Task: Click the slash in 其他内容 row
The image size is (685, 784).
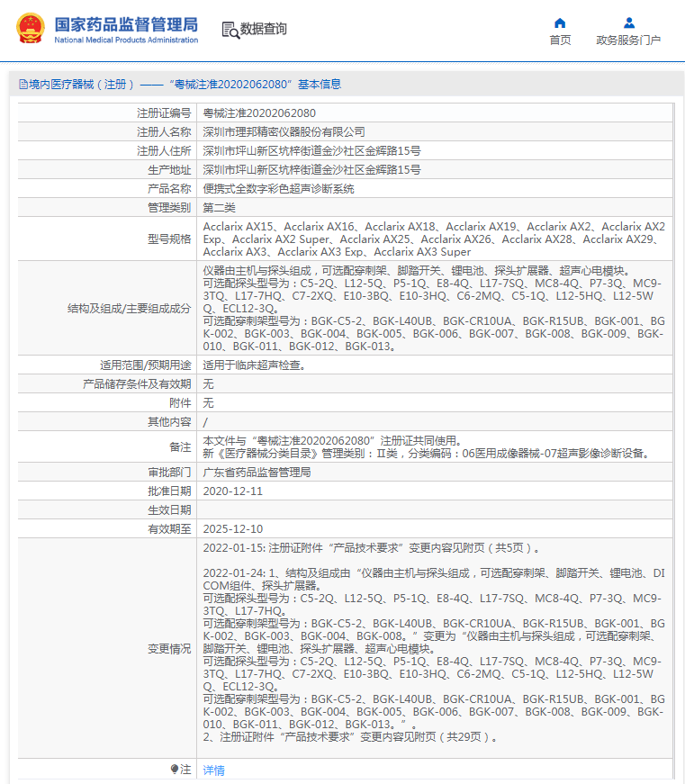Action: pos(205,422)
